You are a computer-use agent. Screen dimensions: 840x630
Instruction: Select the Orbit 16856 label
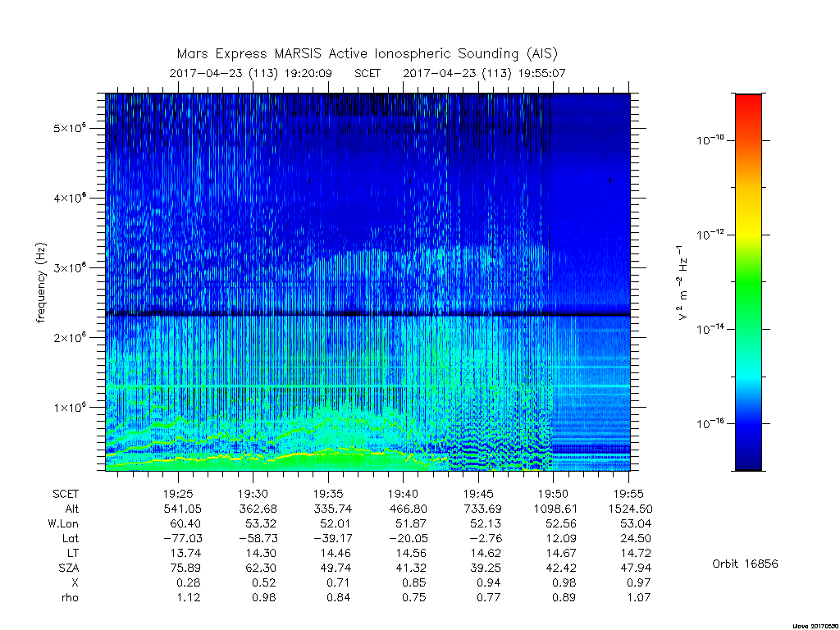pos(745,564)
